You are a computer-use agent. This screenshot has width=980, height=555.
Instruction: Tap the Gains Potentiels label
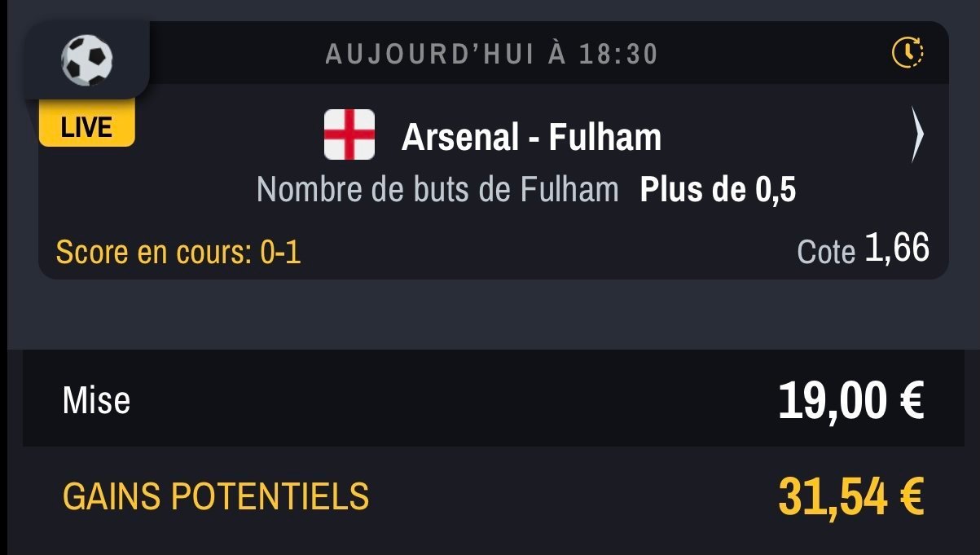[216, 496]
